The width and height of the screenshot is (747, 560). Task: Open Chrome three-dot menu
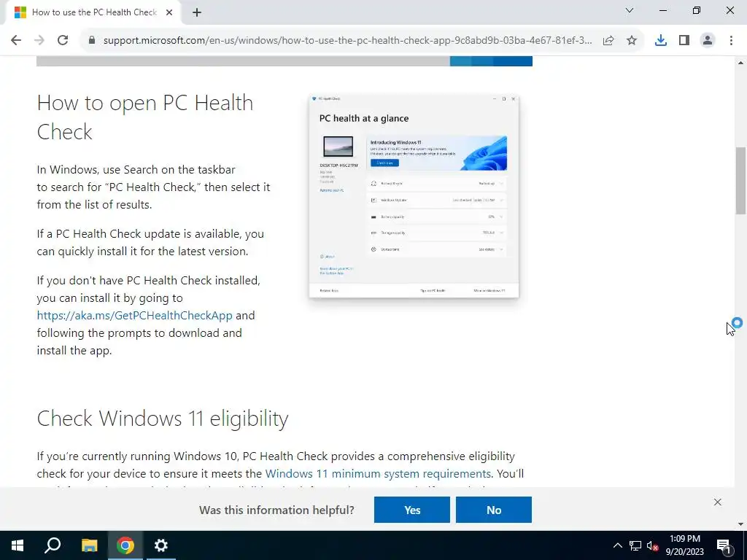731,41
